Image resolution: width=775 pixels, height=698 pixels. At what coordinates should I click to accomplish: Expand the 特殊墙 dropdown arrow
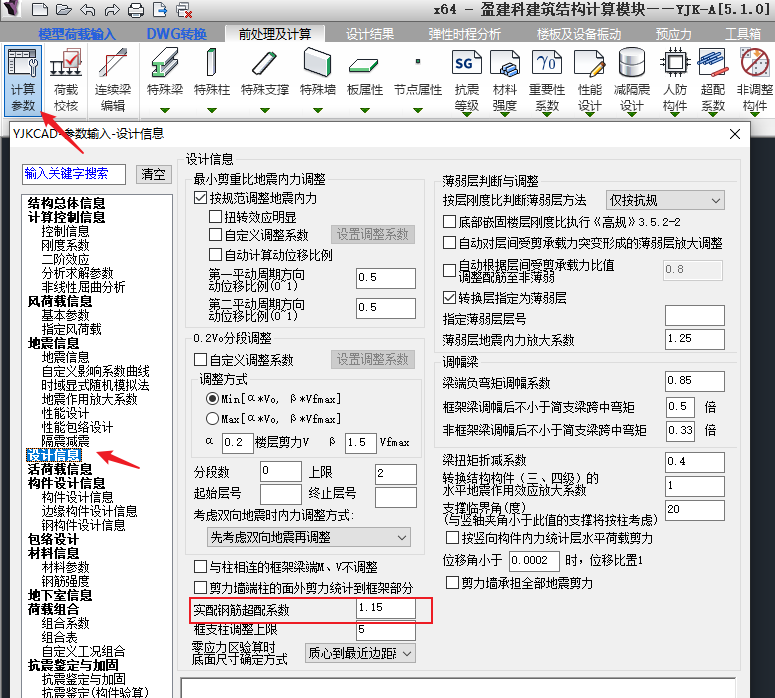pyautogui.click(x=317, y=110)
